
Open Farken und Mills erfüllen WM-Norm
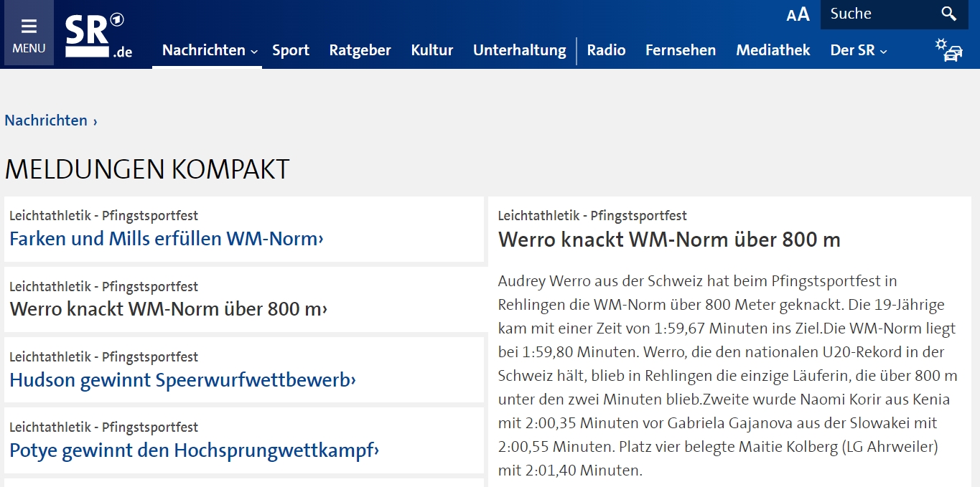click(x=166, y=239)
